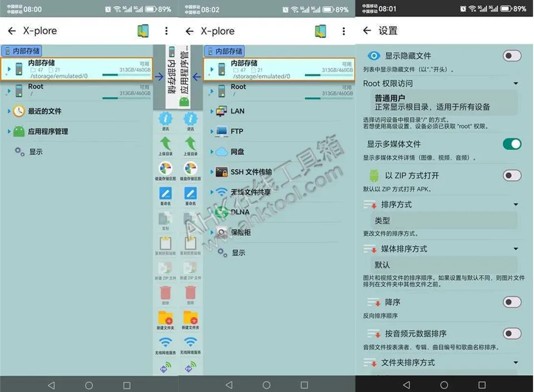
Task: Tap the 类型 sort value field
Action: pyautogui.click(x=444, y=221)
